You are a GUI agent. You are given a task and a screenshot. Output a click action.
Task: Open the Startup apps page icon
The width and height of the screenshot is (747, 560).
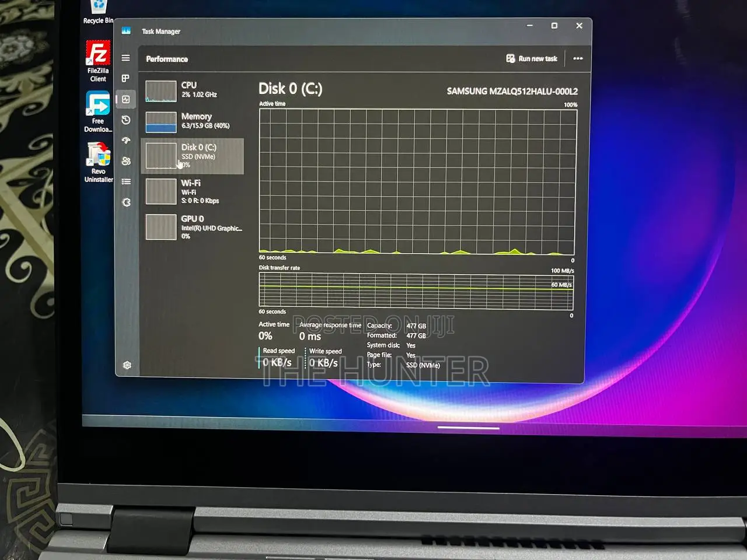(125, 141)
